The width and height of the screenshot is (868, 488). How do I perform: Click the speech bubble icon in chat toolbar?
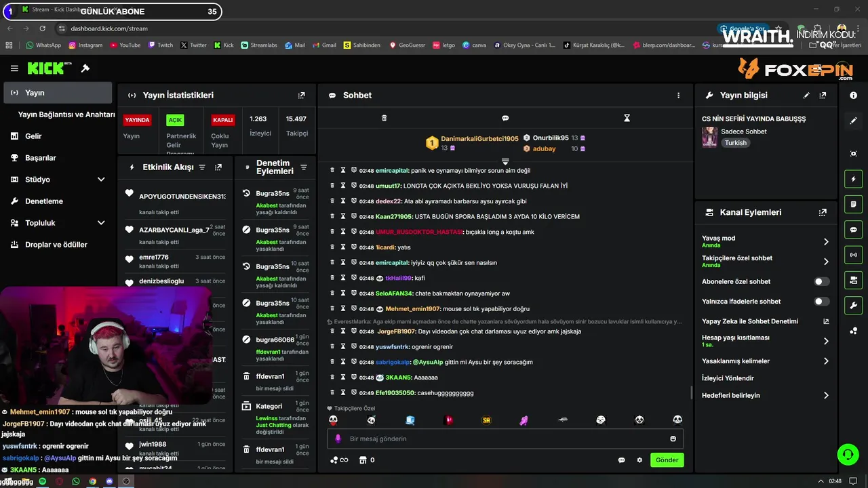tap(505, 118)
